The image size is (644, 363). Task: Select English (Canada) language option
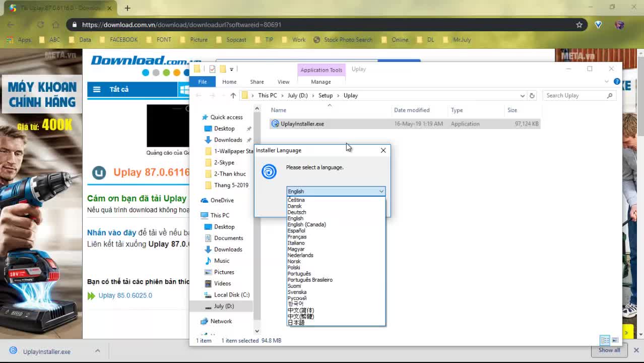point(307,224)
